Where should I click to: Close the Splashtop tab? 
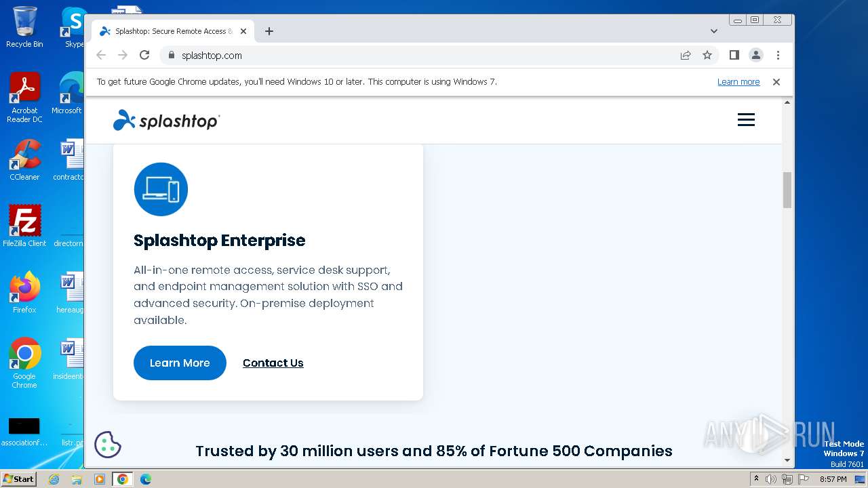tap(243, 31)
